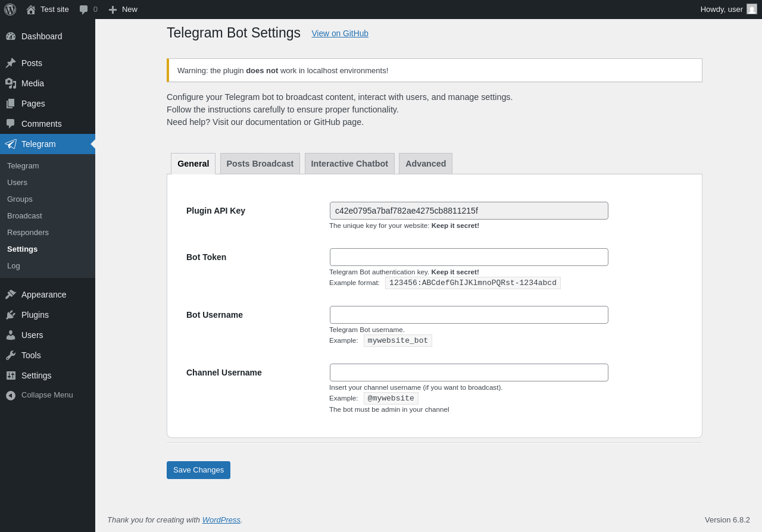This screenshot has width=762, height=532.
Task: Open the WordPress logo menu
Action: pyautogui.click(x=10, y=10)
